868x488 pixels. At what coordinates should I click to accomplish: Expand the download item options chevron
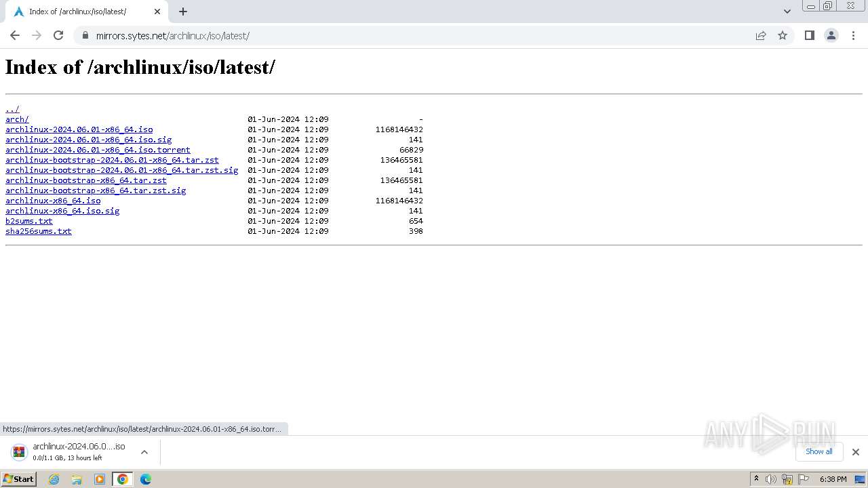click(x=144, y=452)
